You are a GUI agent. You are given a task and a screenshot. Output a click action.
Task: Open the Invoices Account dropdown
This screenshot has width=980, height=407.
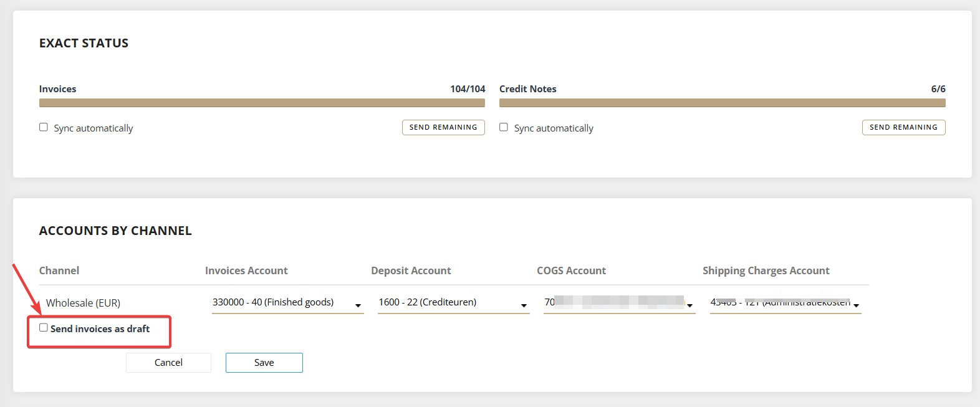[287, 302]
